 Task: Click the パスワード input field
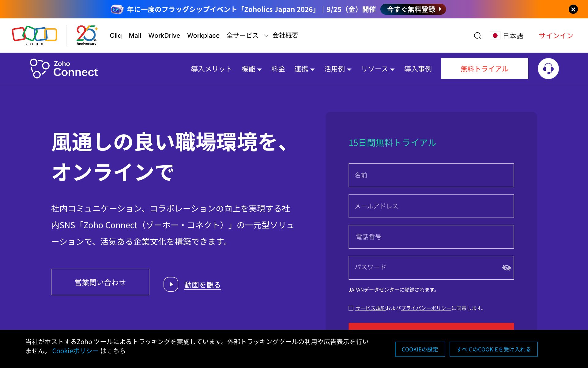coord(431,268)
